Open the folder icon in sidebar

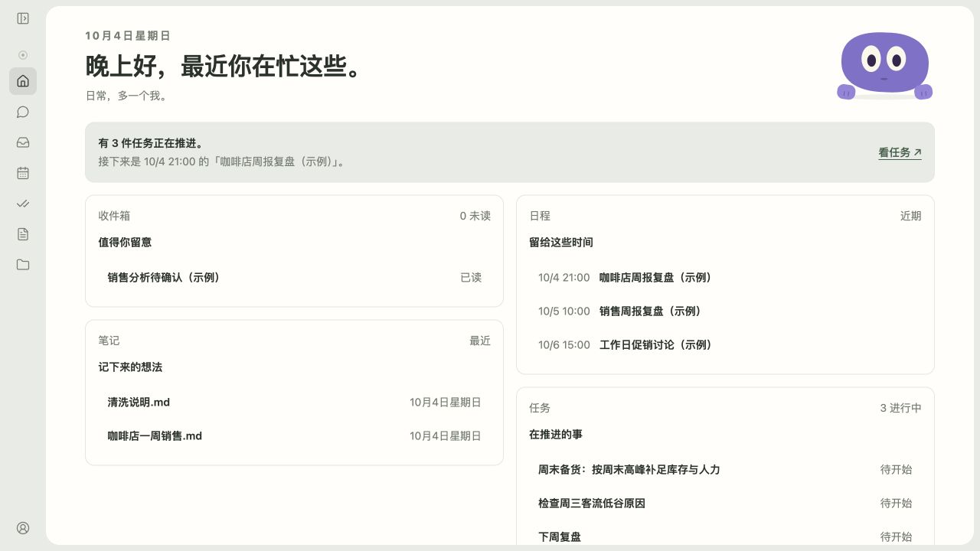[23, 265]
